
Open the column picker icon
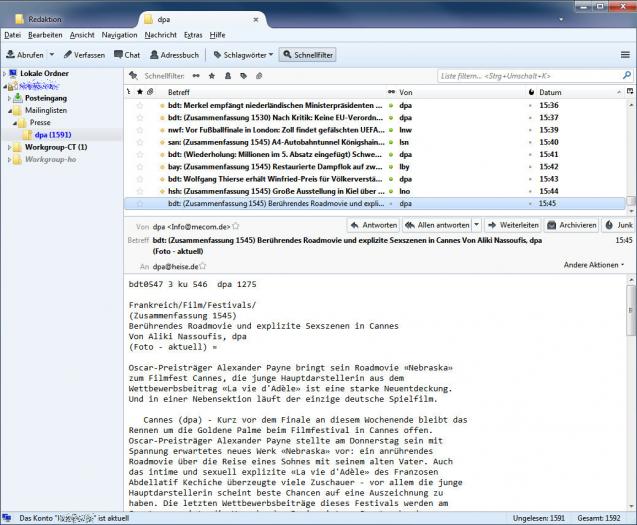(630, 91)
